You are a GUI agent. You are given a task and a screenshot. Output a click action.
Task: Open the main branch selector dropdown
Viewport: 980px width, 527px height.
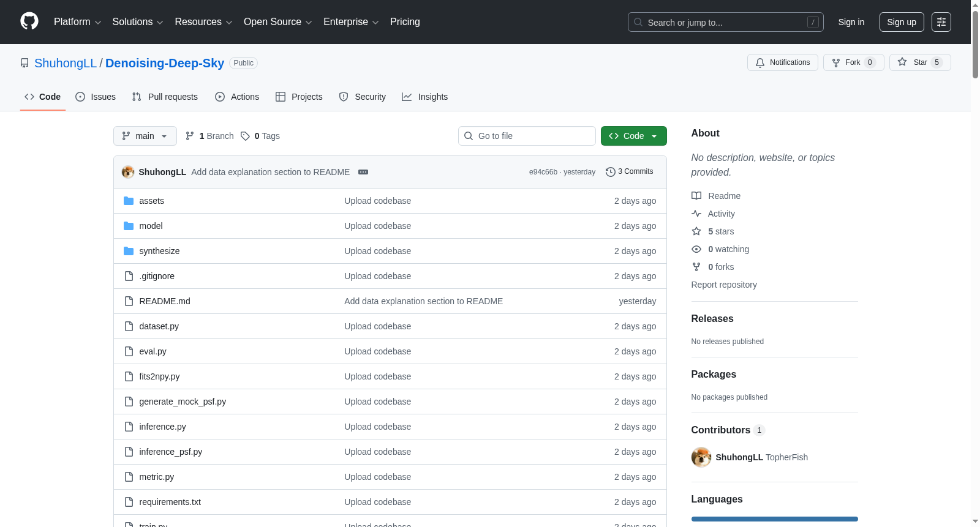click(145, 136)
